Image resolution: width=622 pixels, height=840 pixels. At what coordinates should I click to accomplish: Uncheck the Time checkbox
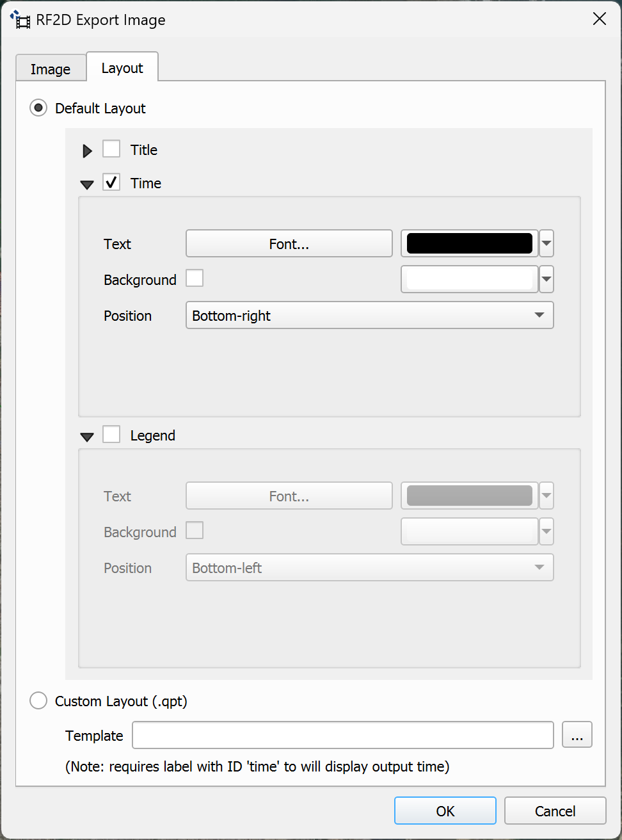pyautogui.click(x=111, y=182)
